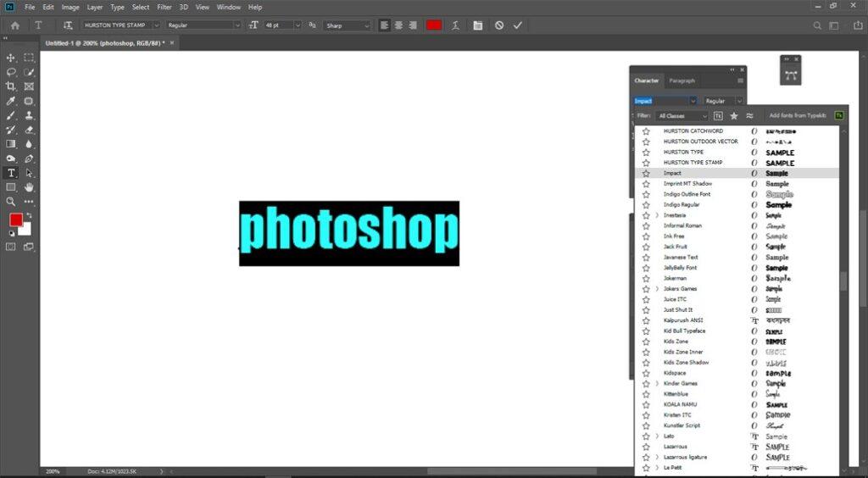Open the Character panel flyout menu
Viewport: 868px width, 478px height.
point(740,81)
